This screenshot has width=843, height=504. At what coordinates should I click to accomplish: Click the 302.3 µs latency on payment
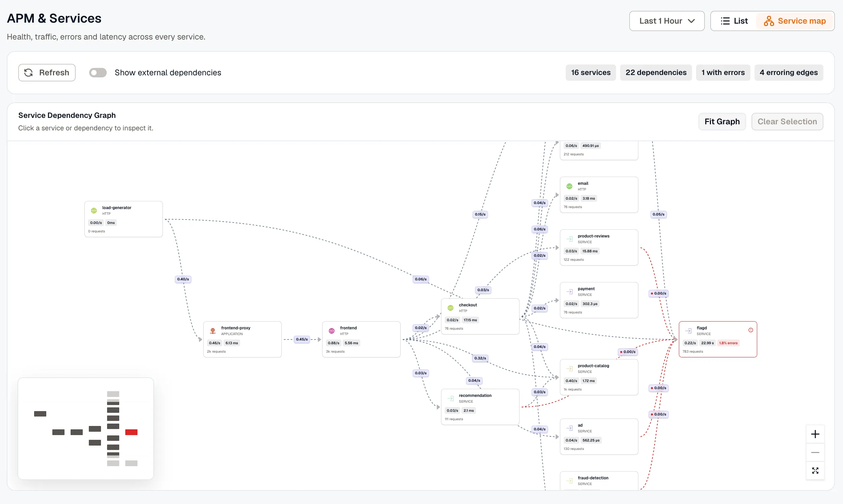[x=590, y=304]
